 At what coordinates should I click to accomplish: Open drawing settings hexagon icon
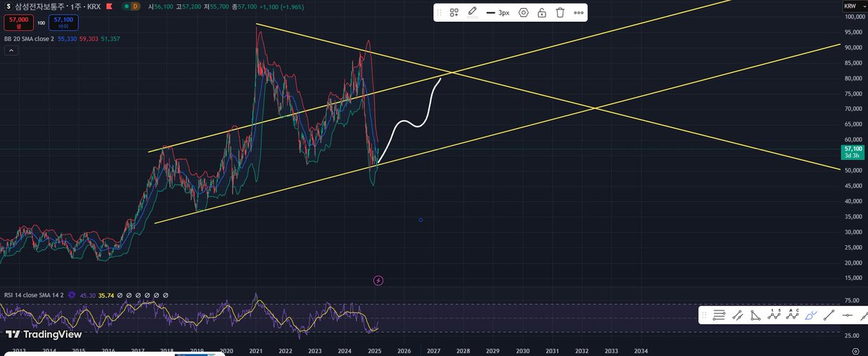[x=524, y=12]
